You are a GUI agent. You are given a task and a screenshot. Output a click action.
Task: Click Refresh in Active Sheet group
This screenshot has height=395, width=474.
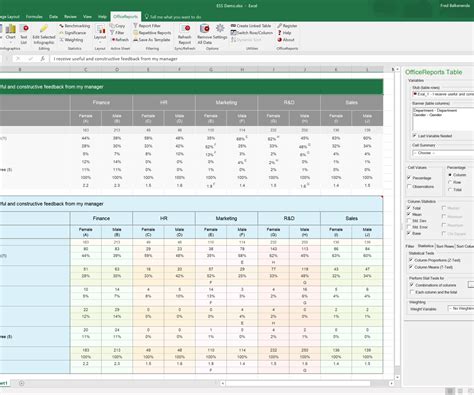(120, 40)
